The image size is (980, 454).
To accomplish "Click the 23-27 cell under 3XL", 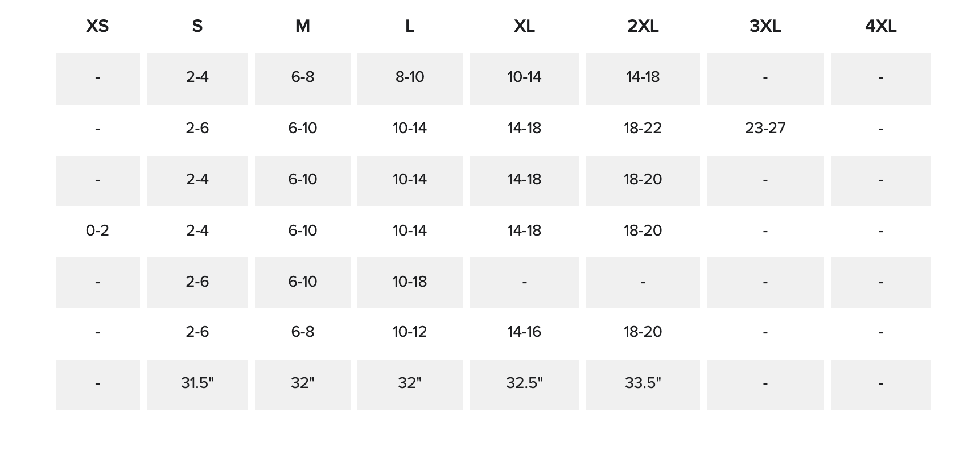I will pos(765,129).
